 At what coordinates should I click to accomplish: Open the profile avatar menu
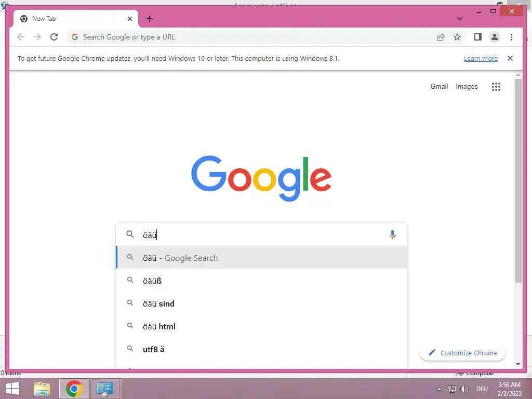pyautogui.click(x=495, y=37)
